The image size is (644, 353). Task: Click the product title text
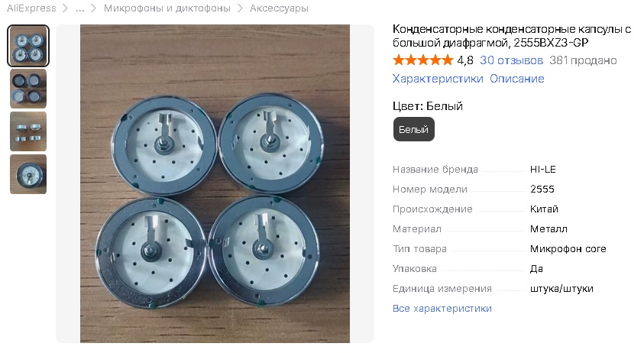pos(512,36)
